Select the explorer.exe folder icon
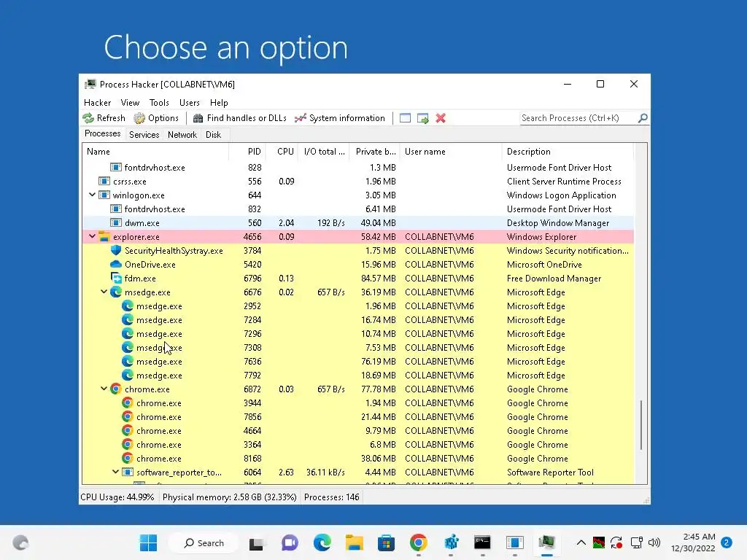 104,237
